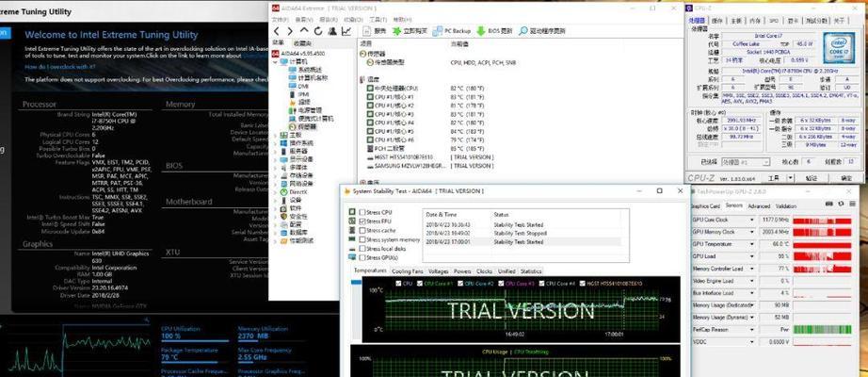
Task: Click the PerfCap Reason green graph
Action: [822, 329]
